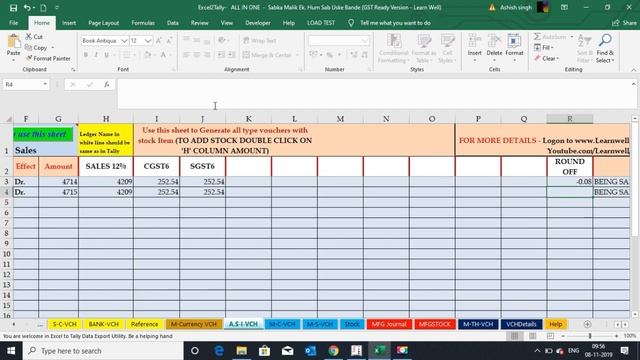Open the LOAD TEST ribbon tab
Image resolution: width=640 pixels, height=360 pixels.
tap(321, 23)
